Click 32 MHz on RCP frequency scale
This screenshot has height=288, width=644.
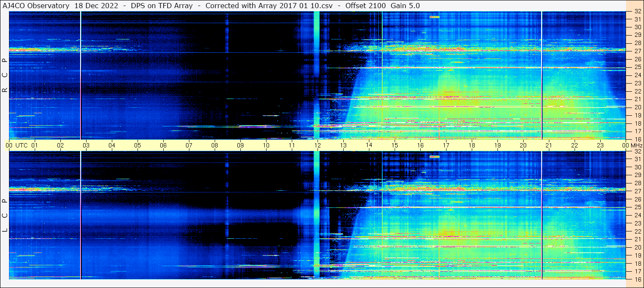point(637,12)
